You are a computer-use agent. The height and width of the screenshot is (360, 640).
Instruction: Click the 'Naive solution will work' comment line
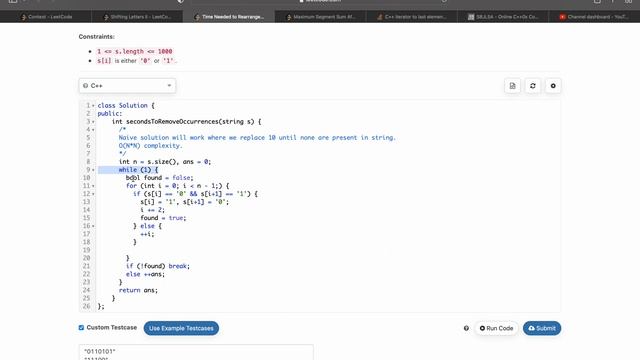pyautogui.click(x=257, y=138)
